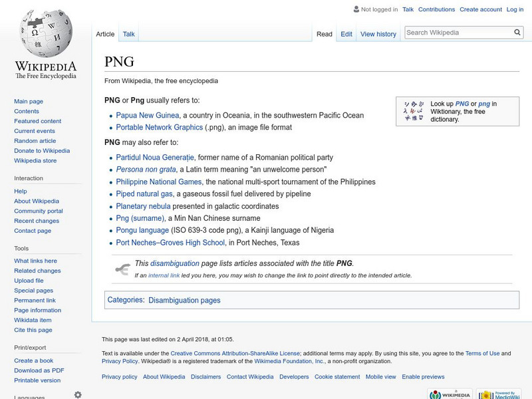
Task: Open Port Neches–Groves High School link
Action: (x=170, y=243)
